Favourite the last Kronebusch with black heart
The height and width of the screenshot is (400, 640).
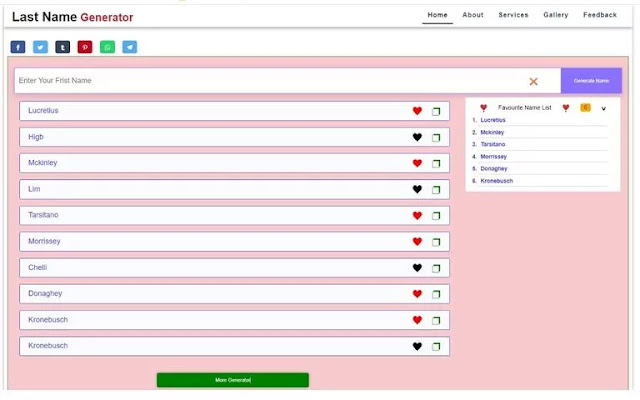[x=417, y=346]
